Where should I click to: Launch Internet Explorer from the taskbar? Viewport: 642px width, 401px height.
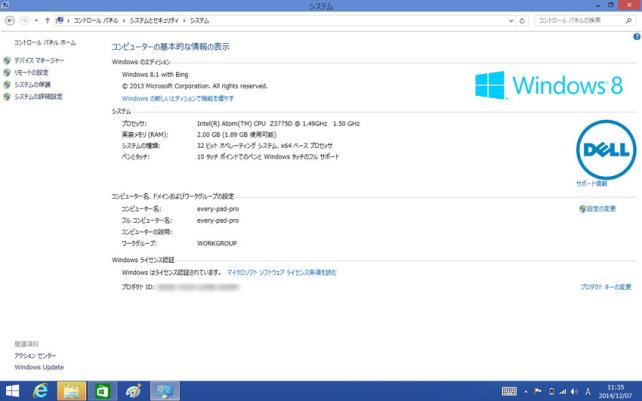pos(40,391)
